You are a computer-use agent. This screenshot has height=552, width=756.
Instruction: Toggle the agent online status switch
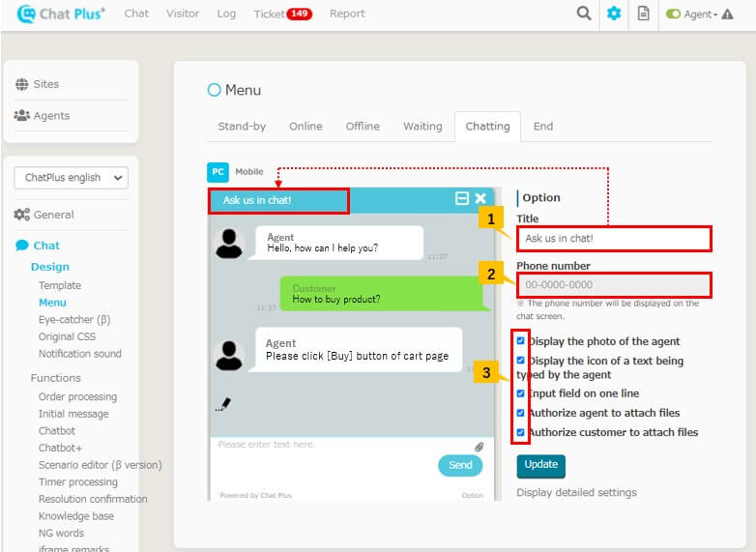tap(673, 14)
